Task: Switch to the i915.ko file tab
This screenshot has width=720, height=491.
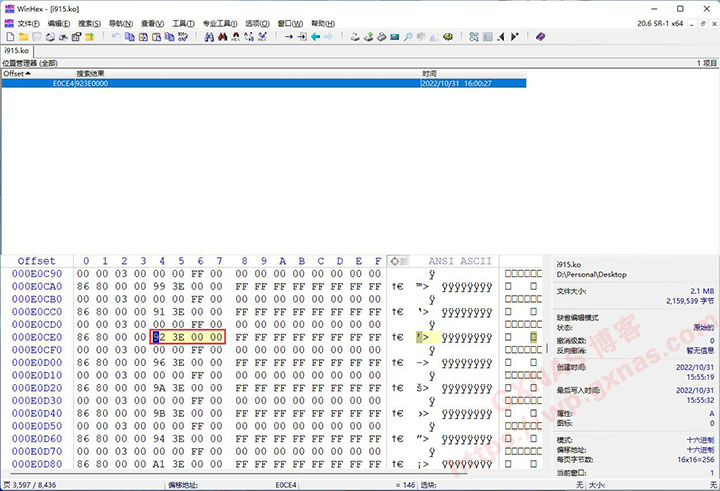Action: coord(17,50)
